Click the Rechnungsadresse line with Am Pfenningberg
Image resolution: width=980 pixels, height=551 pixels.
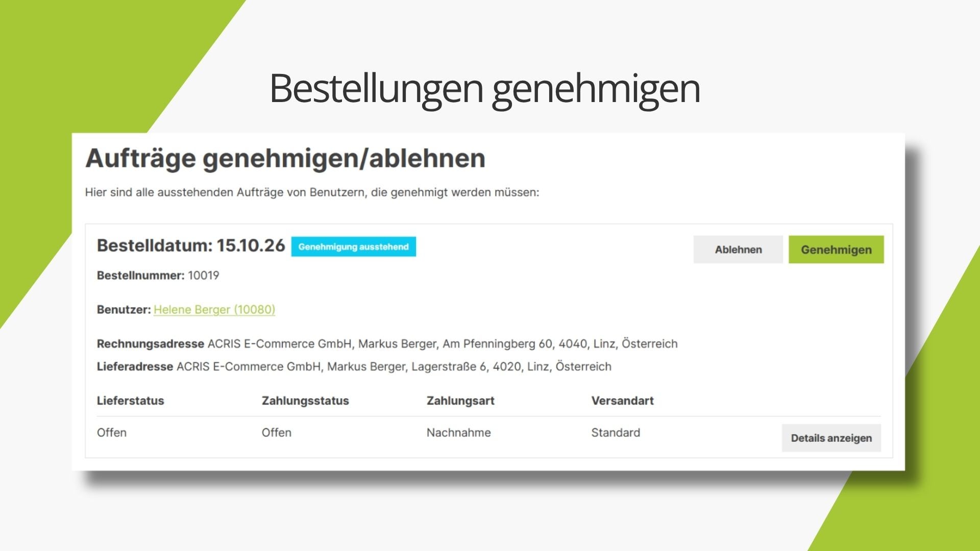coord(387,344)
